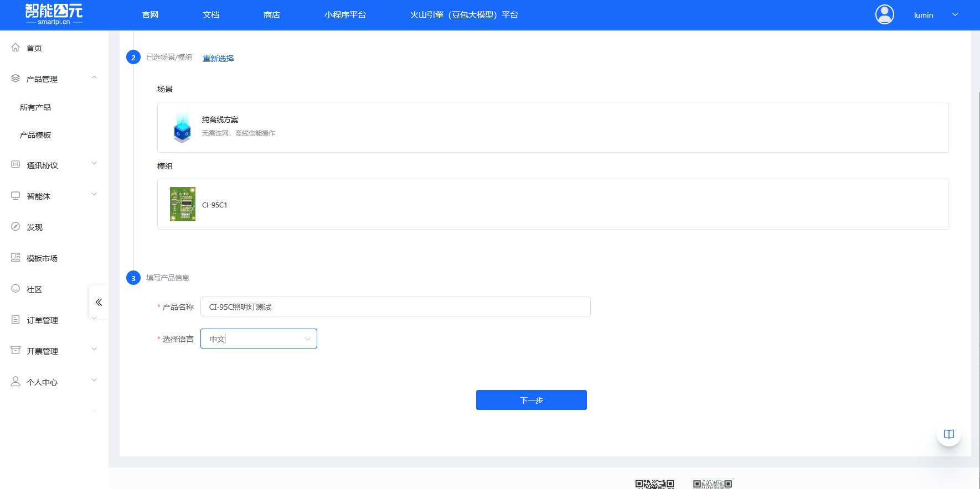Image resolution: width=980 pixels, height=489 pixels.
Task: Click the user avatar icon
Action: (884, 15)
